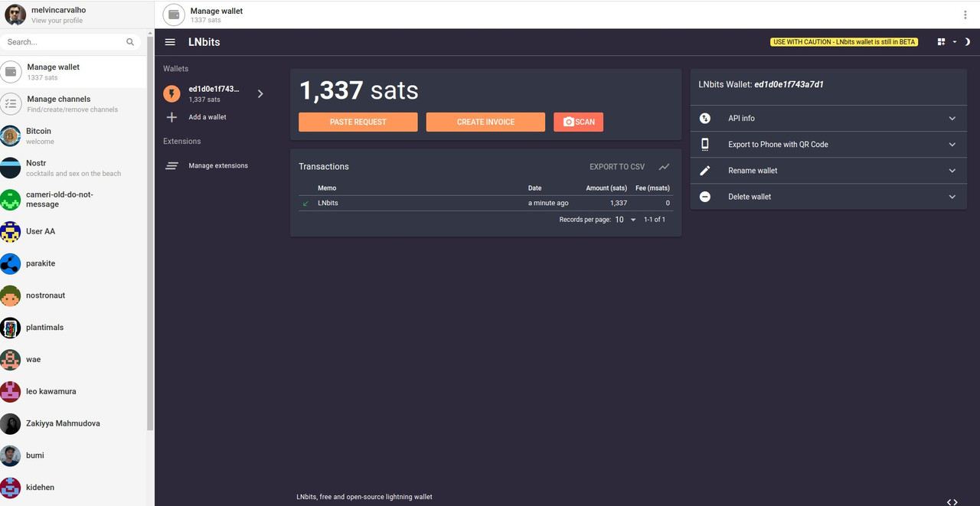The image size is (980, 506).
Task: Open cameri-old-do-not-message chat
Action: [x=73, y=200]
